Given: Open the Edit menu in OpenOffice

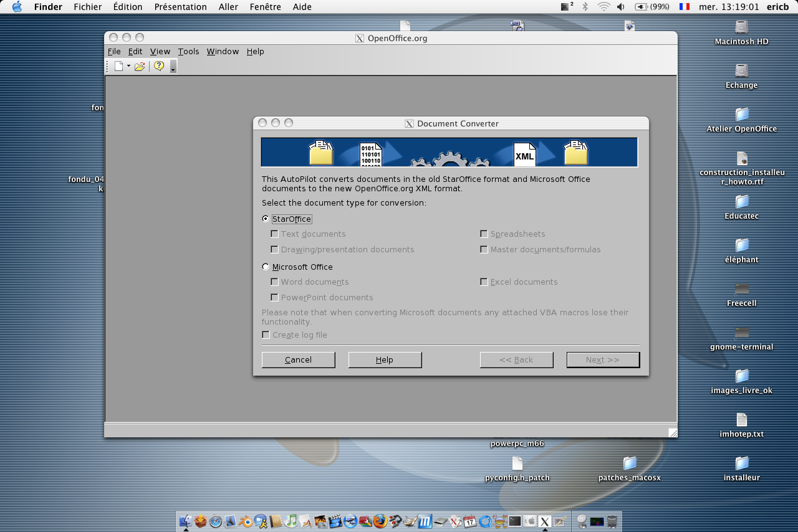Looking at the screenshot, I should [135, 52].
